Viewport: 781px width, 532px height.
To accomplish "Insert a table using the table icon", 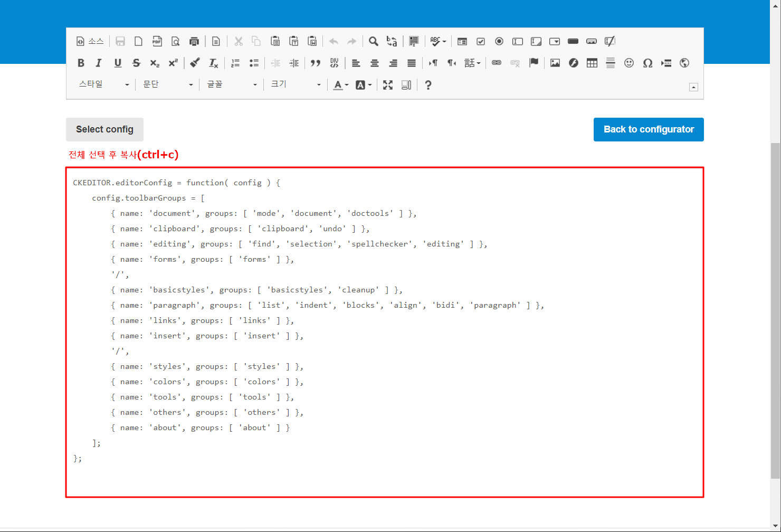I will [592, 63].
